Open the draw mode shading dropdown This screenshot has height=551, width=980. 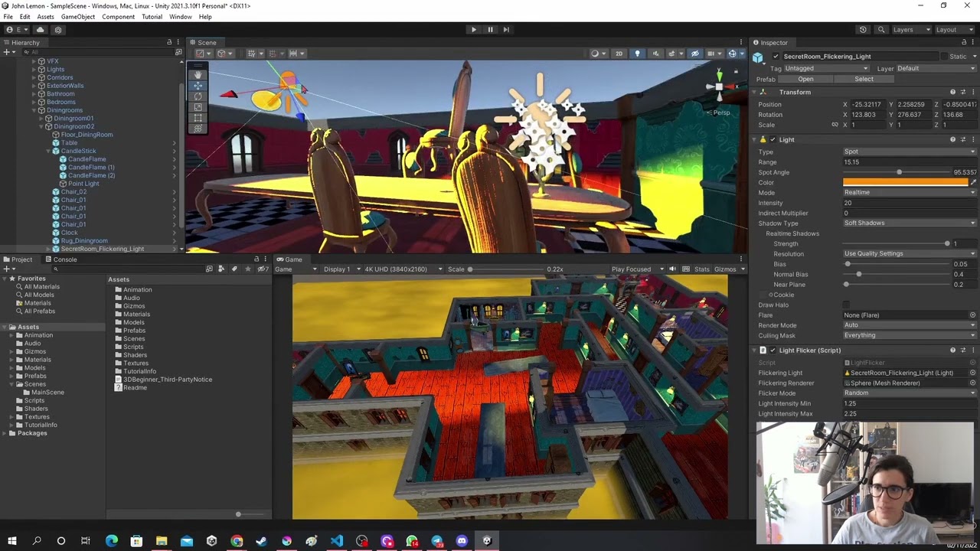(597, 54)
